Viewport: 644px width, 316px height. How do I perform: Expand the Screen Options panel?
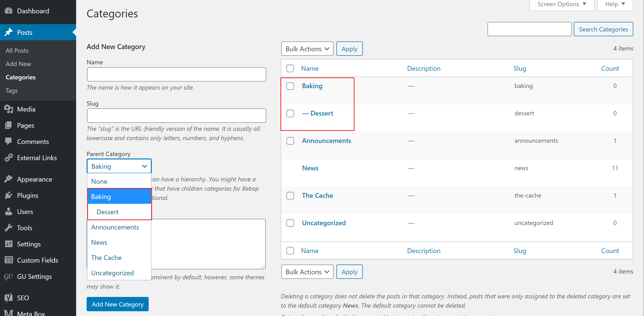click(561, 4)
